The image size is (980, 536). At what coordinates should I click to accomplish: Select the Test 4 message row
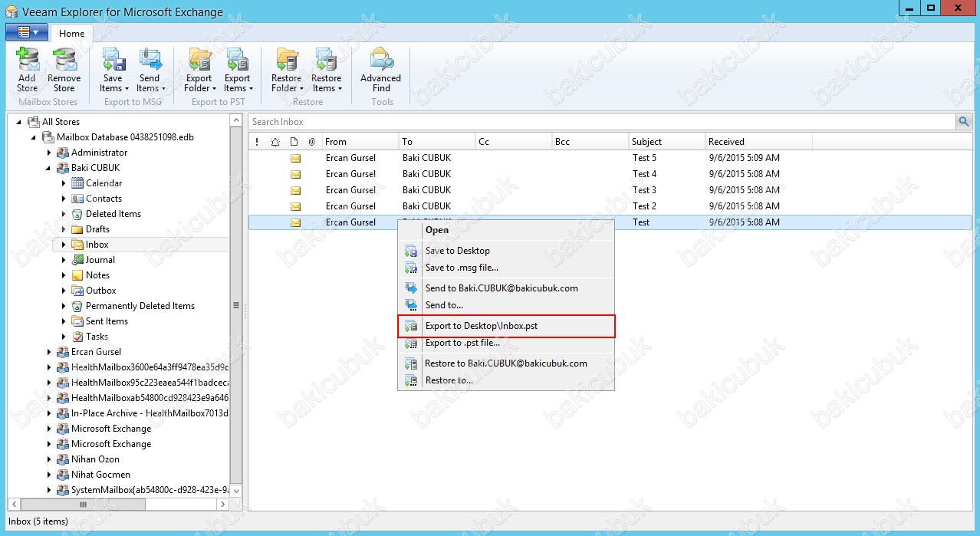coord(610,174)
